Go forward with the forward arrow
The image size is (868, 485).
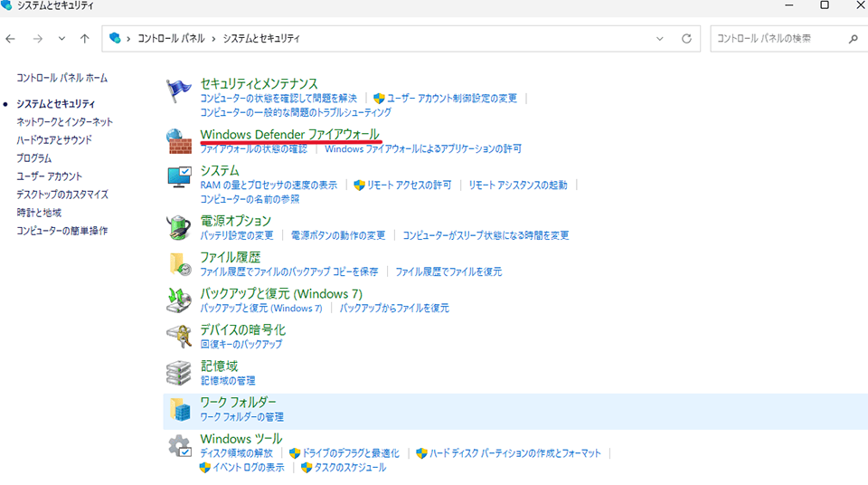(x=37, y=39)
